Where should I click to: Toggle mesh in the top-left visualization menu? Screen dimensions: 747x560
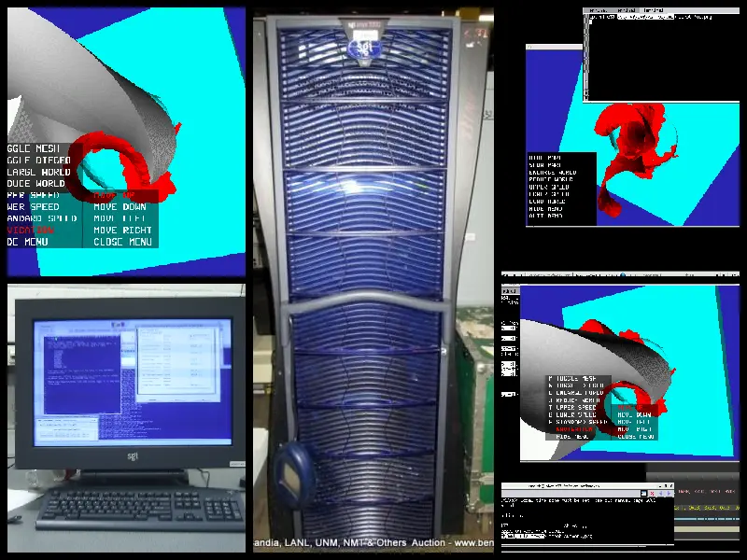(33, 148)
